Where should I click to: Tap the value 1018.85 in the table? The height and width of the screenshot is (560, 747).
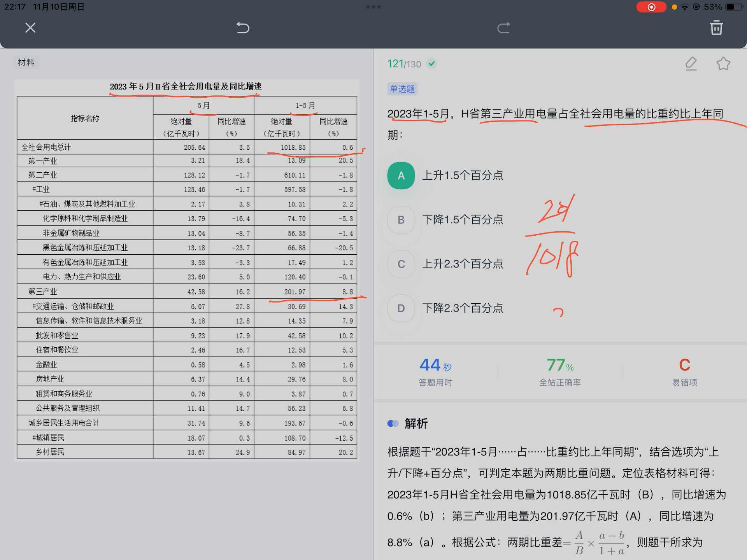click(293, 148)
